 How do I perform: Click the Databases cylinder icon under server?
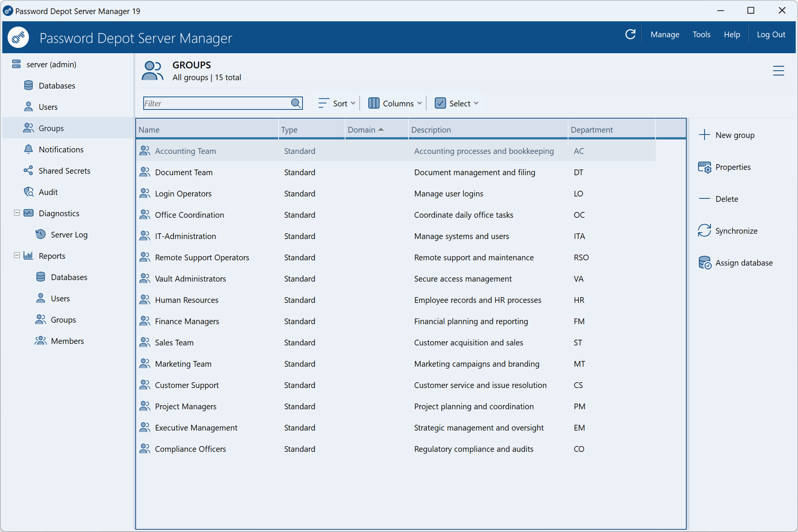[x=28, y=85]
